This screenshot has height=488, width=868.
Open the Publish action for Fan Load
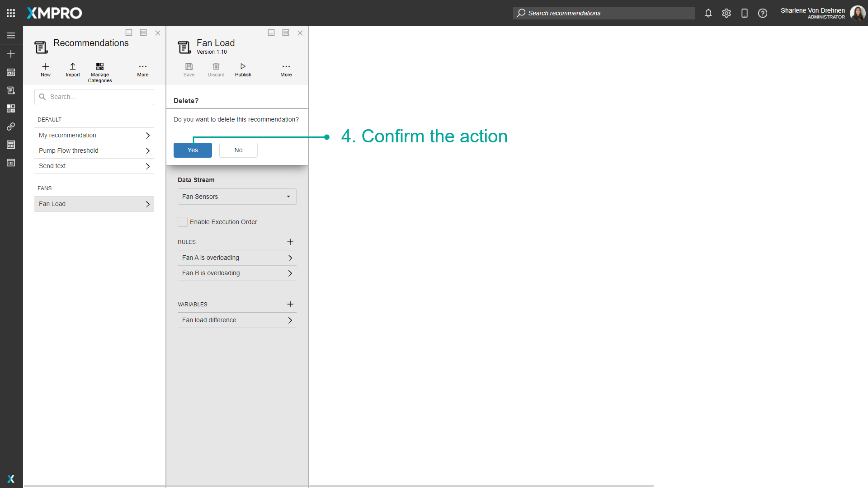243,69
